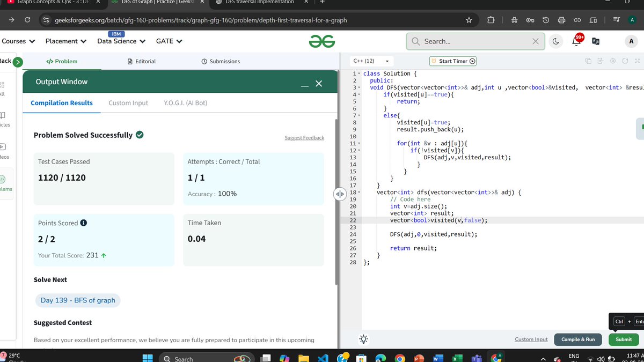Viewport: 644px width, 362px height.
Task: Click into the Search field
Action: click(x=475, y=41)
